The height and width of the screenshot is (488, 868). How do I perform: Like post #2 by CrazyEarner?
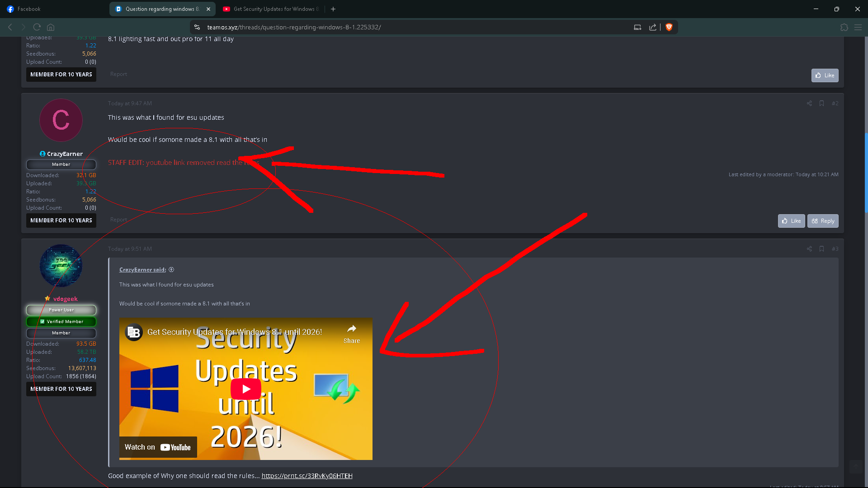[x=791, y=221]
